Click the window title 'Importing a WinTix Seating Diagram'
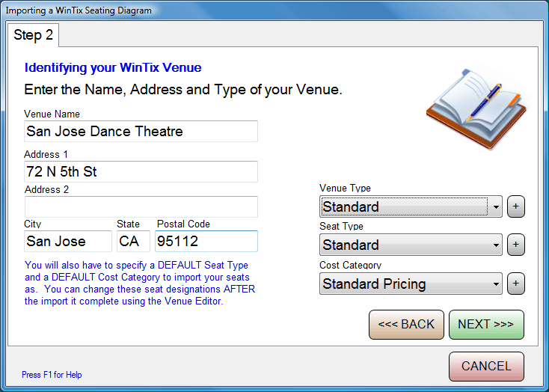Viewport: 549px width, 392px height. [x=79, y=10]
